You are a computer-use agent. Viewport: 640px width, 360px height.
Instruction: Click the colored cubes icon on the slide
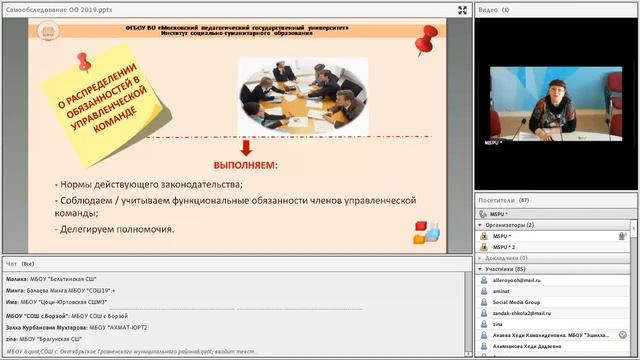427,233
